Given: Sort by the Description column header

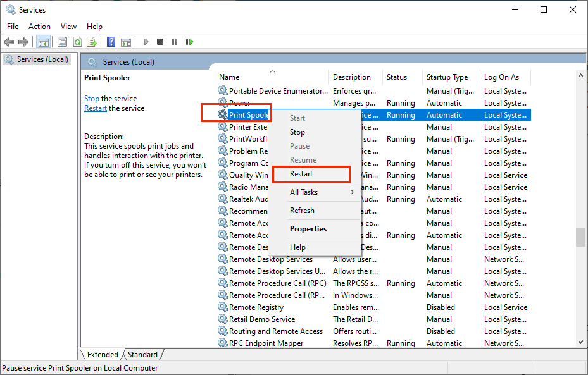Looking at the screenshot, I should tap(356, 77).
